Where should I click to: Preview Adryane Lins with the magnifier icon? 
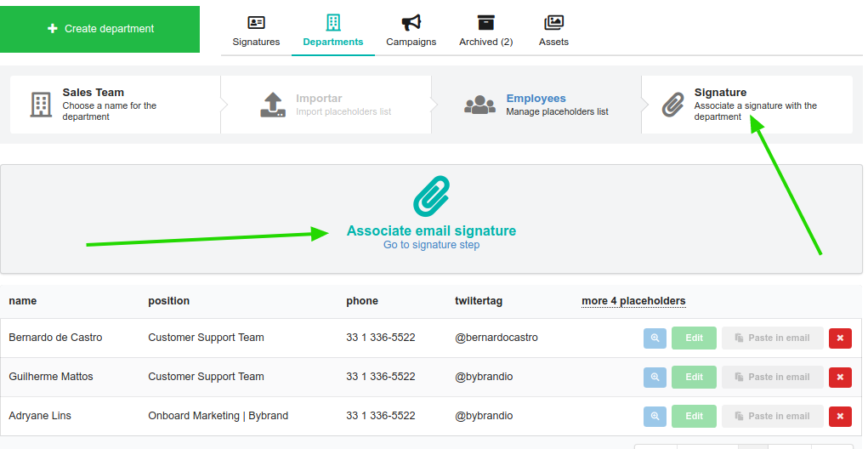[655, 417]
